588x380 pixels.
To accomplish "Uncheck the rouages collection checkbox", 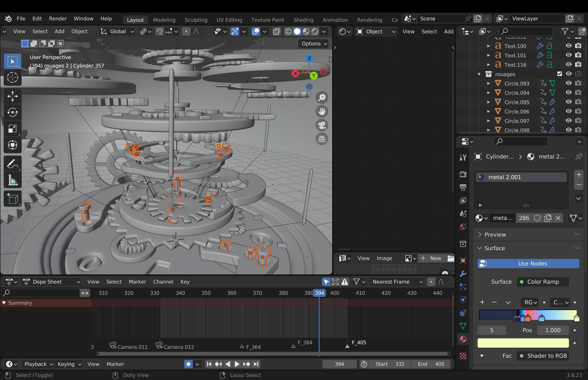I will point(559,74).
